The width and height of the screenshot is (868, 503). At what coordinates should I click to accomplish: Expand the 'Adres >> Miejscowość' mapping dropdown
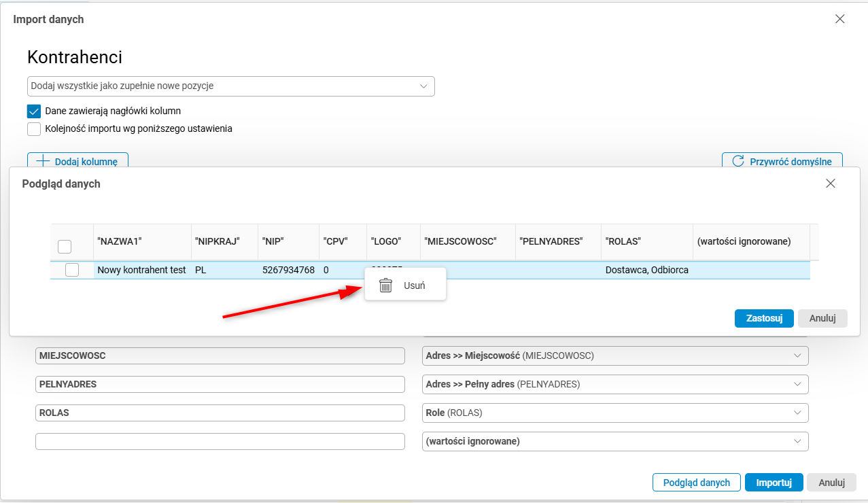(x=797, y=355)
